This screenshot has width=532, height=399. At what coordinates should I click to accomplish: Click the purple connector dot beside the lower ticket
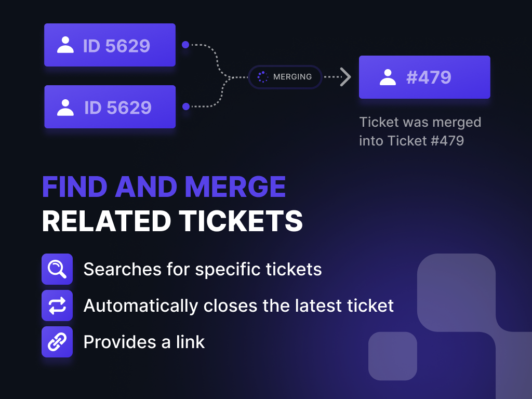pyautogui.click(x=186, y=107)
